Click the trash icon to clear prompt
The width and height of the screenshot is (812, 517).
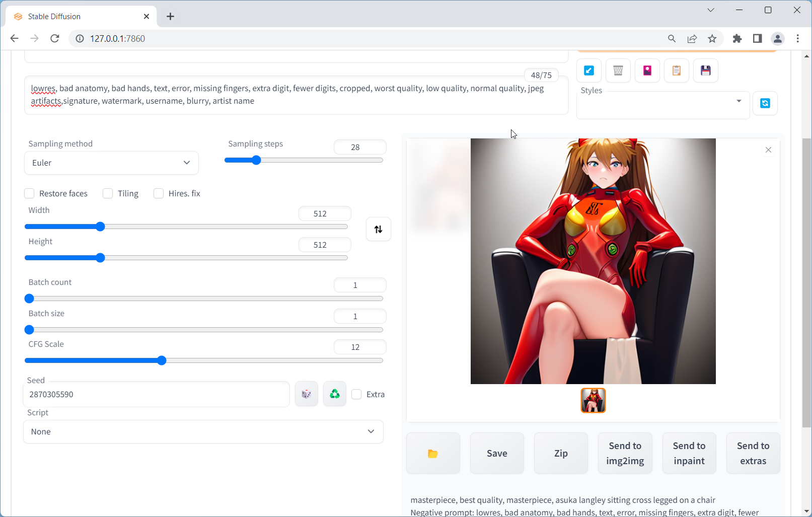pos(618,70)
